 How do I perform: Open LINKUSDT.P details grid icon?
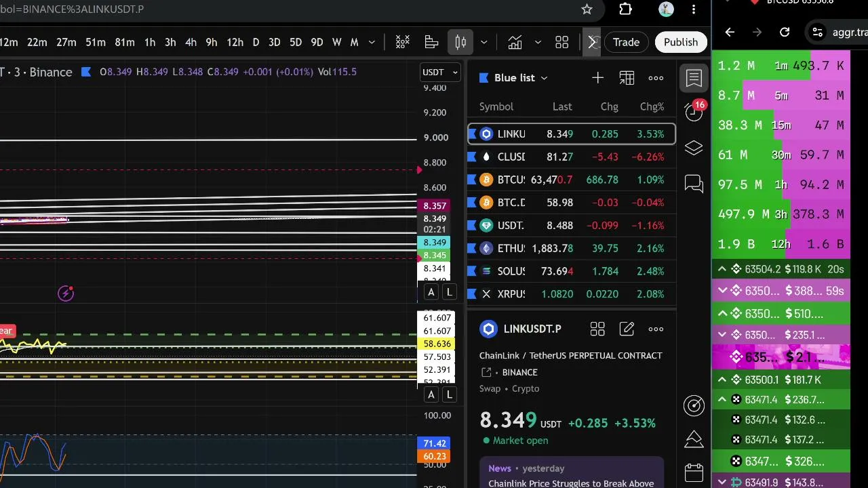(x=597, y=329)
